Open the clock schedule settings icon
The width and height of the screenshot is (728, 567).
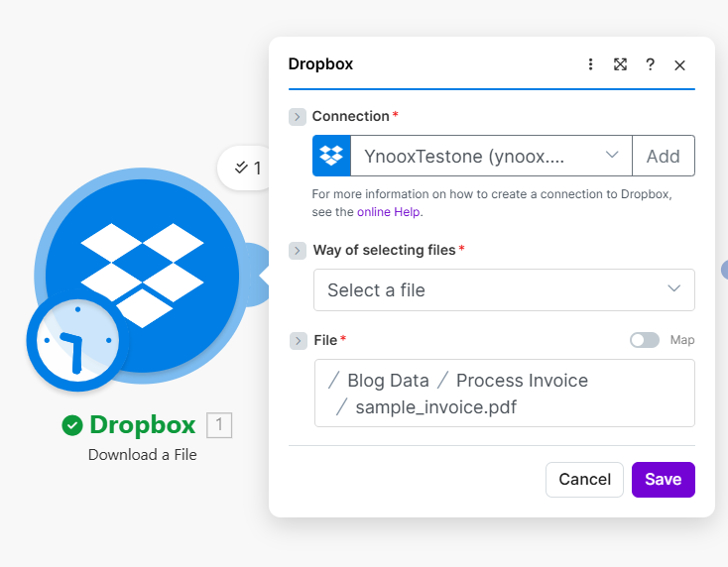click(77, 340)
